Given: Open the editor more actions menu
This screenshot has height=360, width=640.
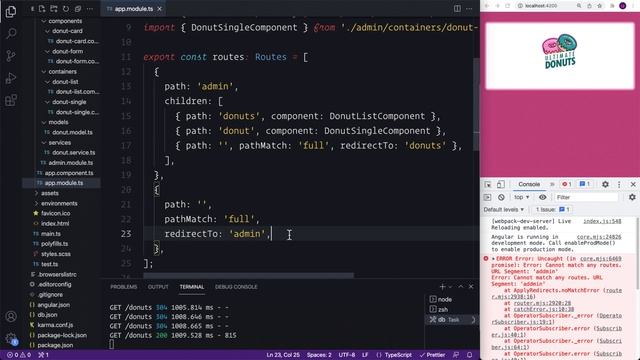Looking at the screenshot, I should tap(469, 9).
